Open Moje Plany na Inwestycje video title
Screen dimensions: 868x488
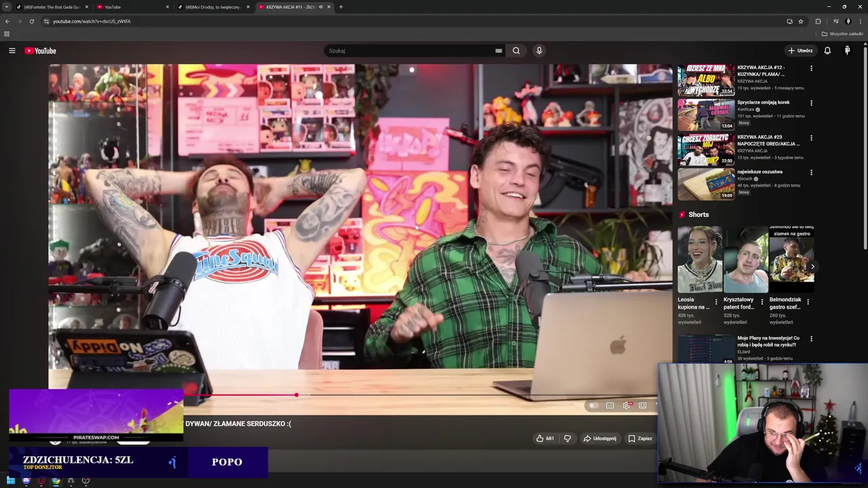tap(768, 341)
